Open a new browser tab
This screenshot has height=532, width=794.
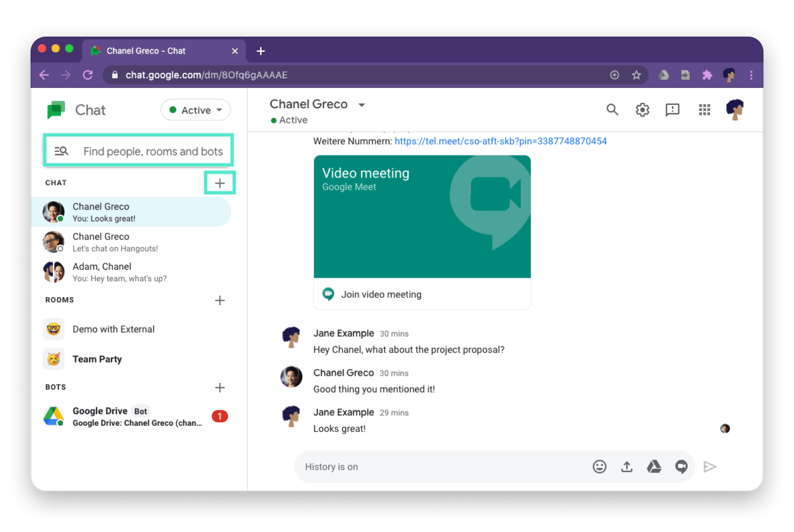click(x=261, y=51)
